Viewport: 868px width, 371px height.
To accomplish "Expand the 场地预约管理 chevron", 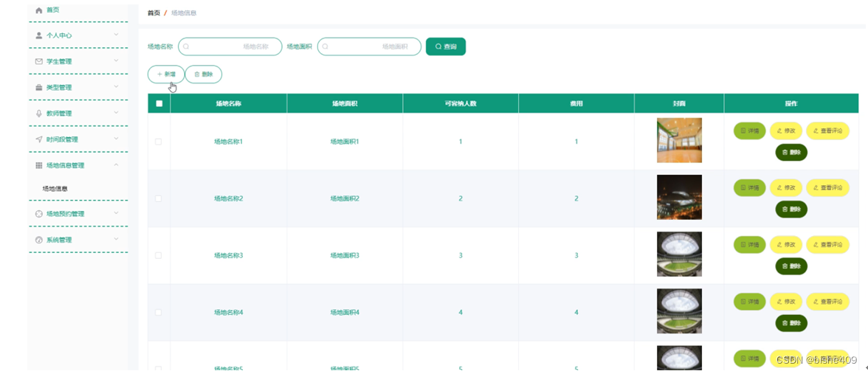I will click(x=117, y=213).
